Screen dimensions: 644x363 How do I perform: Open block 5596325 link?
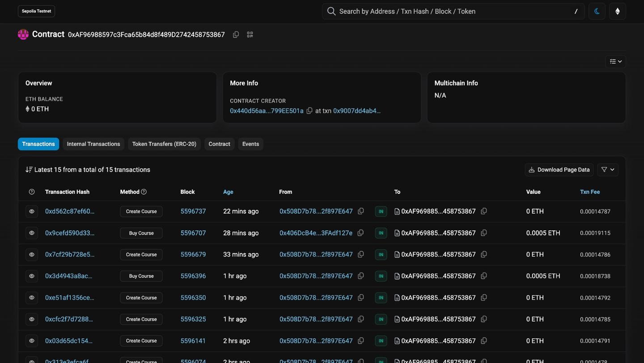click(193, 319)
